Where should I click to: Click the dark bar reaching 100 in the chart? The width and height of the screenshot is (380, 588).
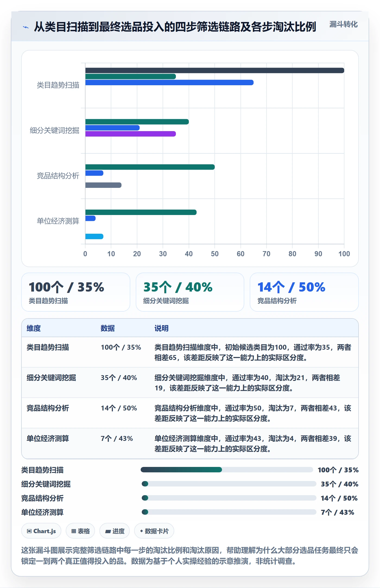point(215,71)
